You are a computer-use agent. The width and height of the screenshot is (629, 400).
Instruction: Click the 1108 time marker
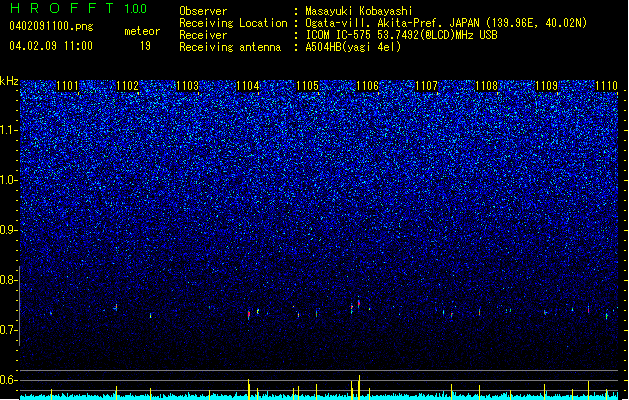486,86
